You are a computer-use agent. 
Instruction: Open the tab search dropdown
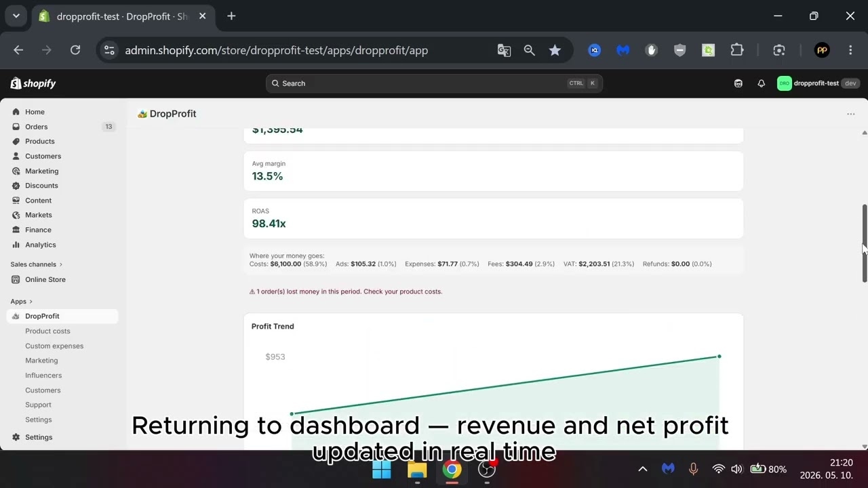[x=16, y=16]
